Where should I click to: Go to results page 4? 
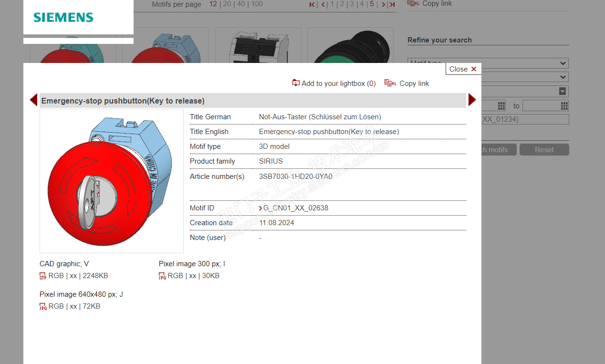(362, 4)
